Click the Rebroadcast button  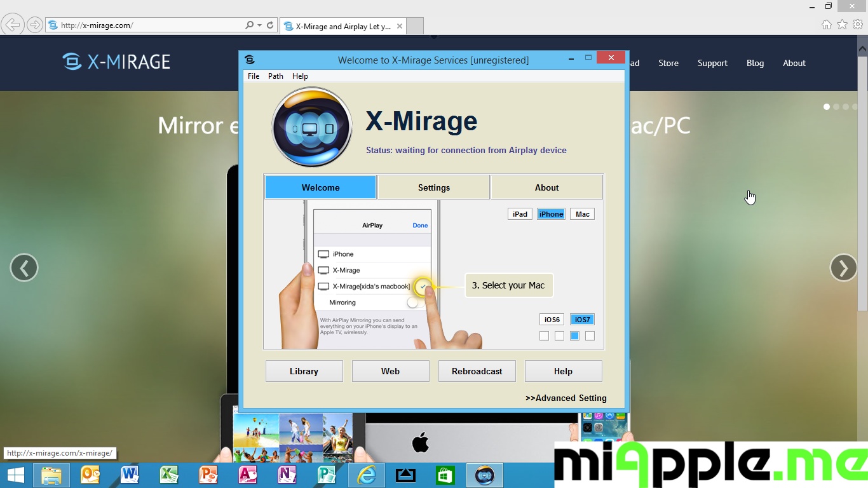click(x=477, y=371)
